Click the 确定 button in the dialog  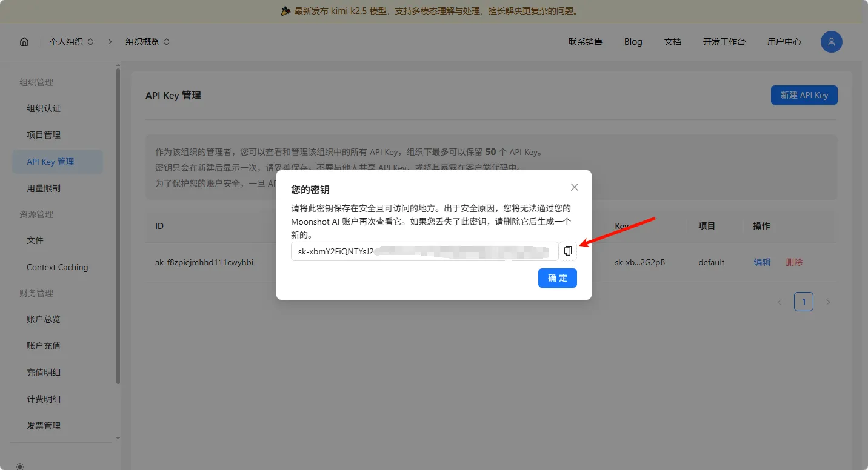pos(557,278)
